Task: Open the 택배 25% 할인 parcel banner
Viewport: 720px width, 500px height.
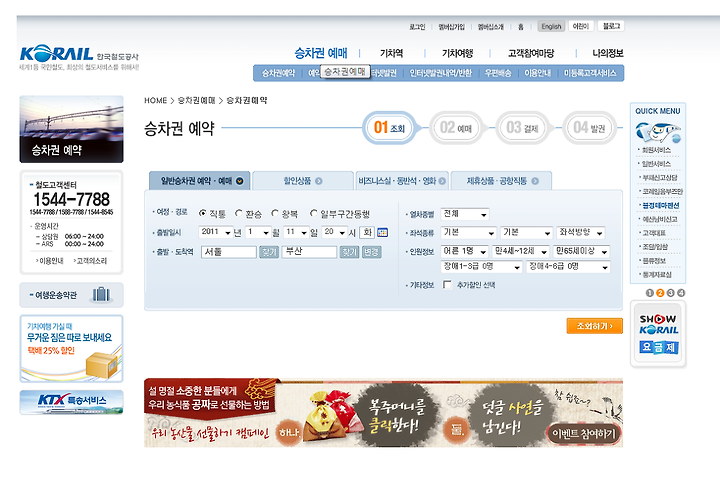Action: (x=72, y=348)
